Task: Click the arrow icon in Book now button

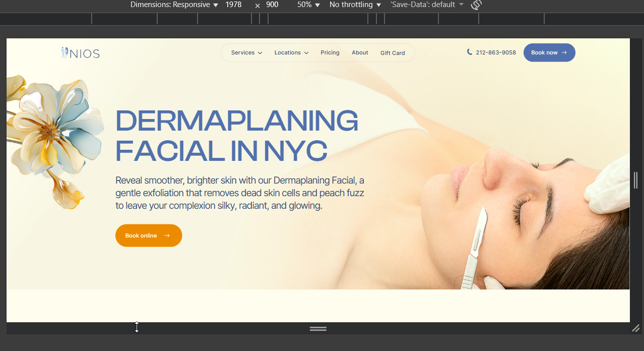Action: point(564,52)
